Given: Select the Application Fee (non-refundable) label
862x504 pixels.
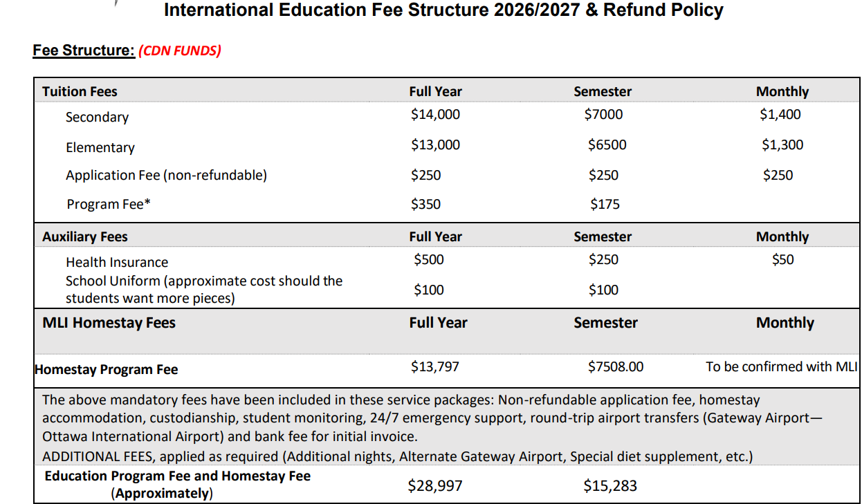Looking at the screenshot, I should (166, 176).
